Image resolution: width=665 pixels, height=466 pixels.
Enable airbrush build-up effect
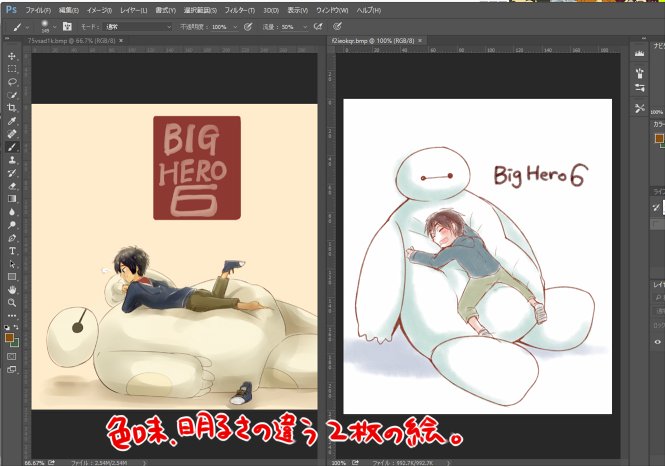[317, 27]
